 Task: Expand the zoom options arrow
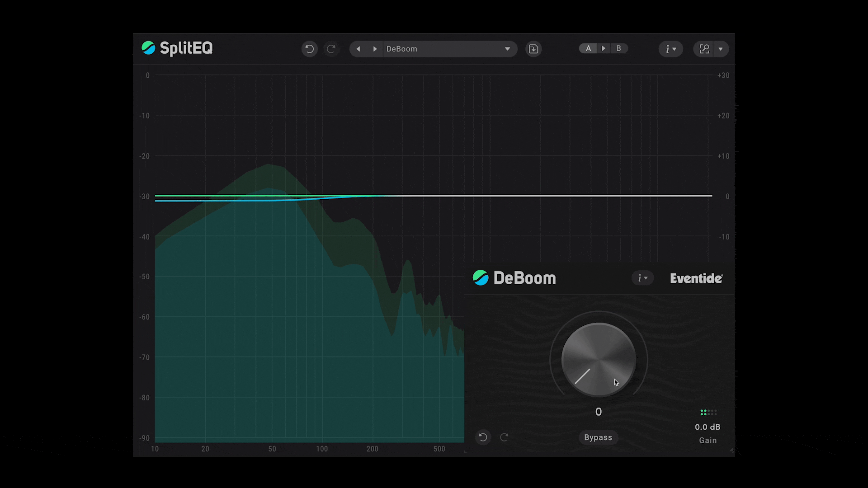[721, 49]
